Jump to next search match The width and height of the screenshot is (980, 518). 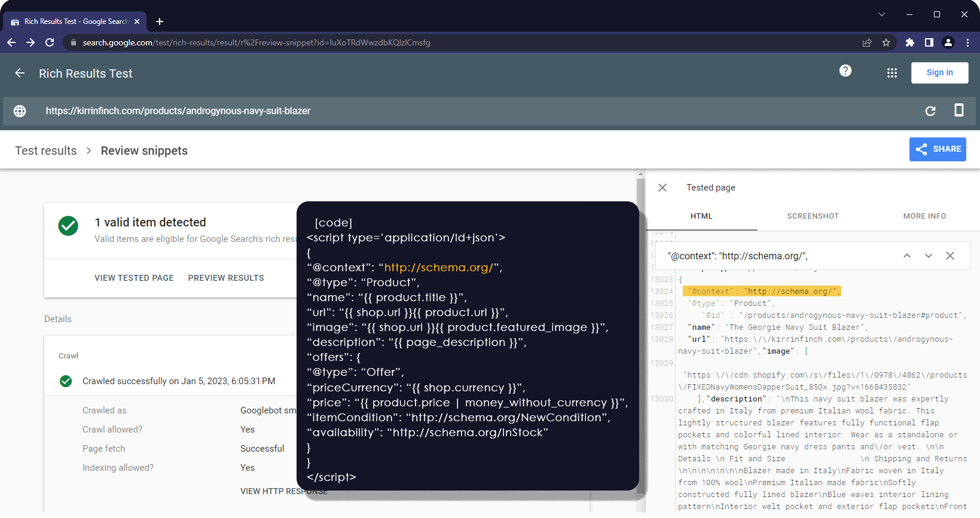click(929, 256)
